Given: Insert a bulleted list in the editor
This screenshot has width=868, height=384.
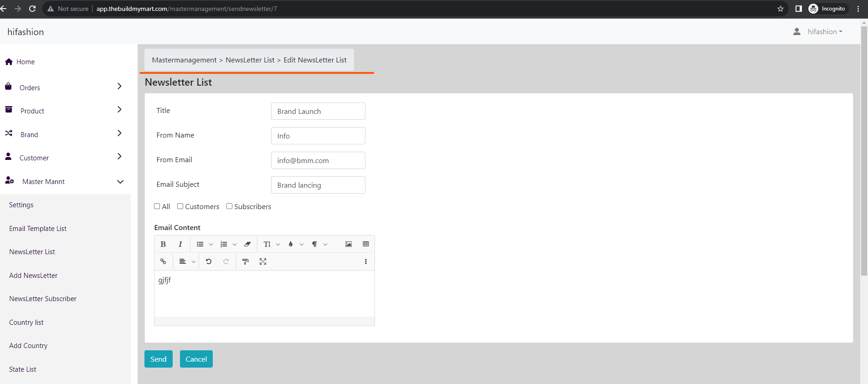Looking at the screenshot, I should click(x=200, y=244).
